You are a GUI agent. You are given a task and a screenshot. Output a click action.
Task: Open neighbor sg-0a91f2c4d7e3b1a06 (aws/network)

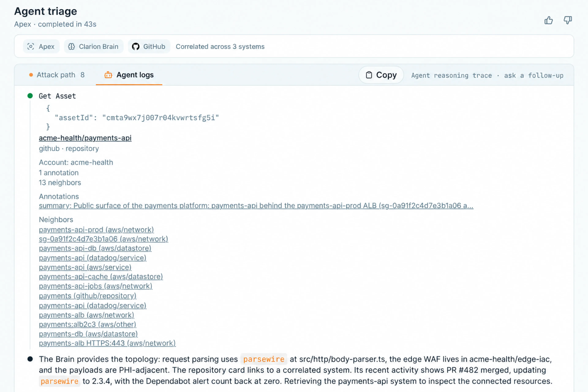point(103,239)
